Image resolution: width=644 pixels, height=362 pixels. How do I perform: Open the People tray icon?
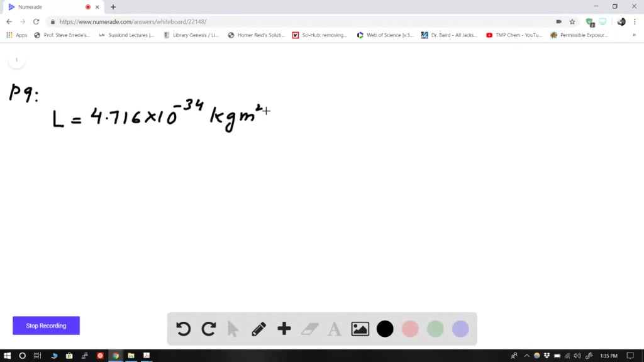514,356
